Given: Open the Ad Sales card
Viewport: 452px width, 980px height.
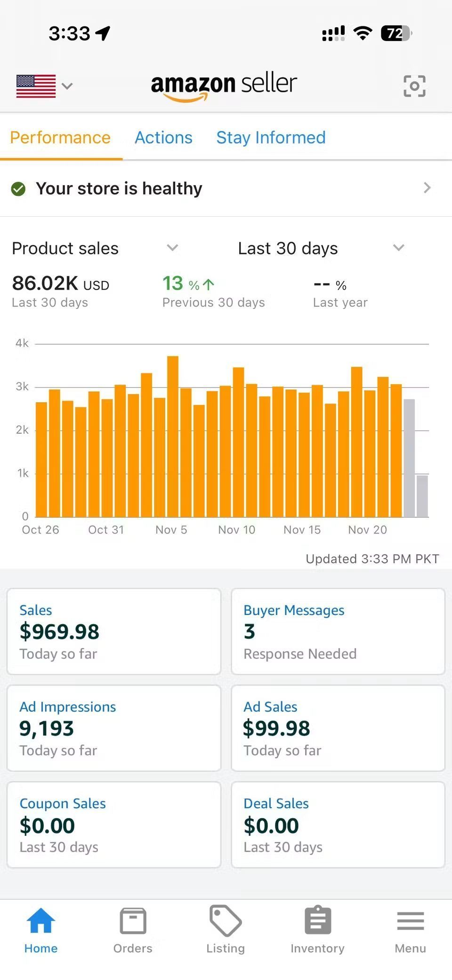Looking at the screenshot, I should [x=338, y=728].
